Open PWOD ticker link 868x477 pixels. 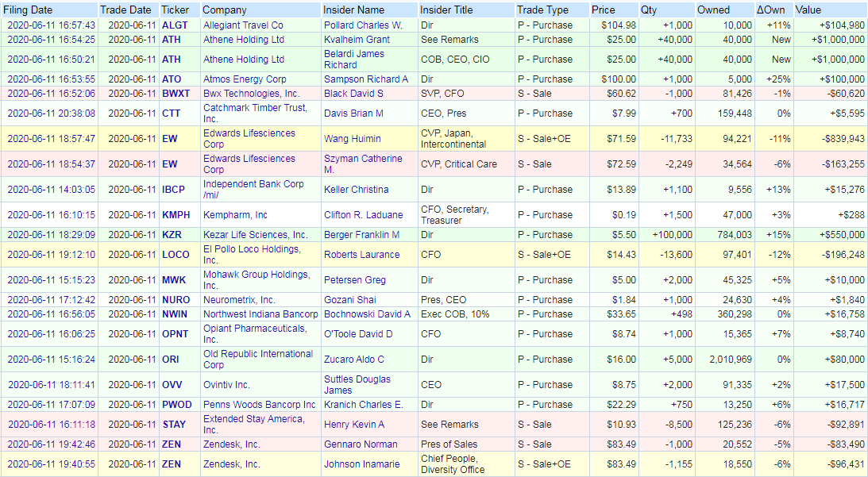176,406
